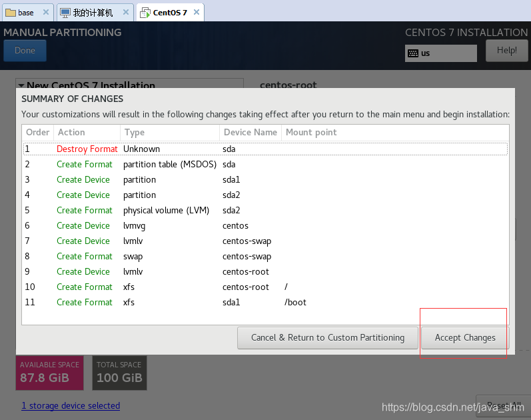
Task: Select the Create Device partition sda2 row
Action: [x=265, y=195]
